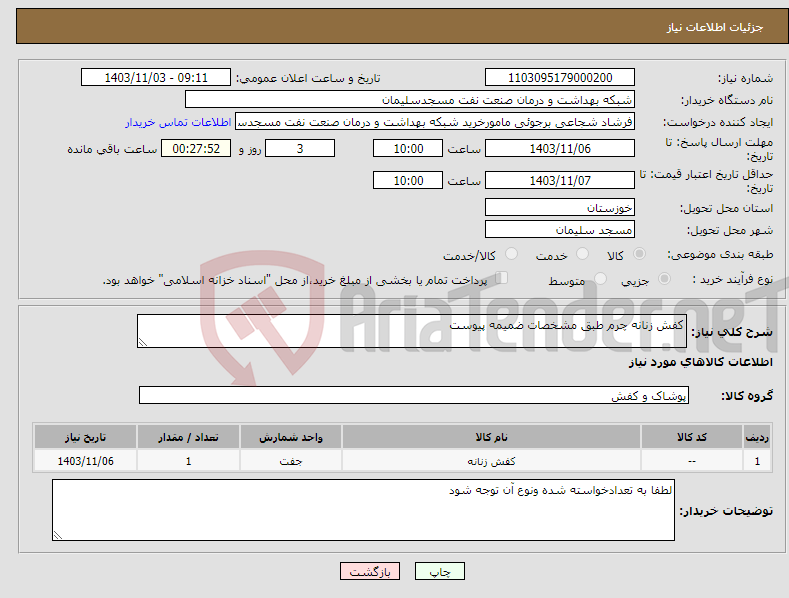Click the جزئیات اطلاعات نیاز page header
Viewport: 789px width, 598px height.
(715, 27)
